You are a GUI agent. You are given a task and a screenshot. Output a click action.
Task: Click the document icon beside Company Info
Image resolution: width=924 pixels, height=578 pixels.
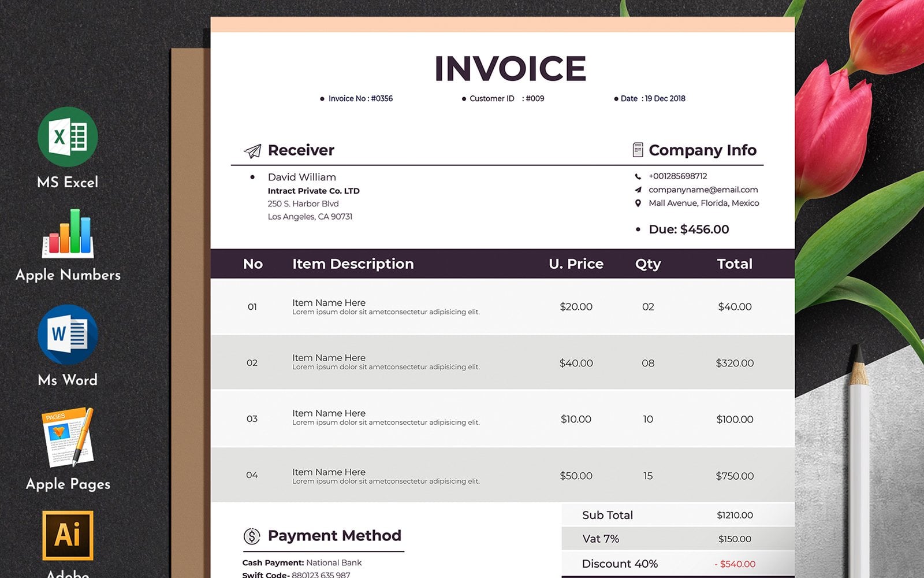pyautogui.click(x=638, y=150)
